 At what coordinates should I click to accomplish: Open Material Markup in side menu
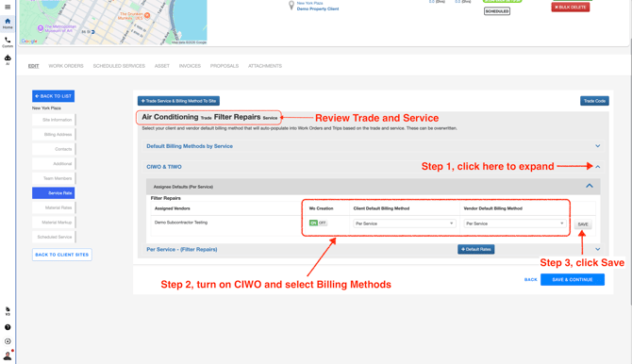click(54, 223)
